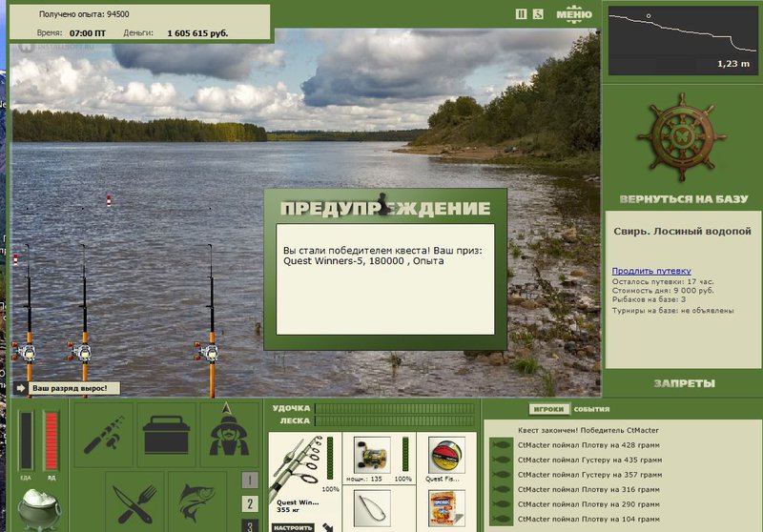Open the ЗАПРЕТЫ section
This screenshot has width=763, height=532.
(684, 383)
